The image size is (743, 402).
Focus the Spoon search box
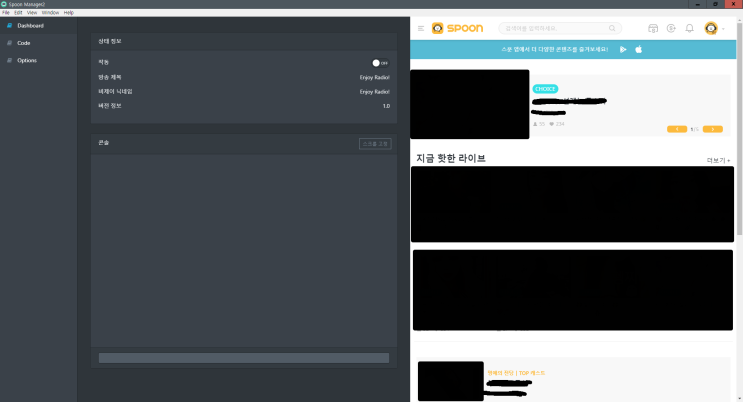click(560, 28)
